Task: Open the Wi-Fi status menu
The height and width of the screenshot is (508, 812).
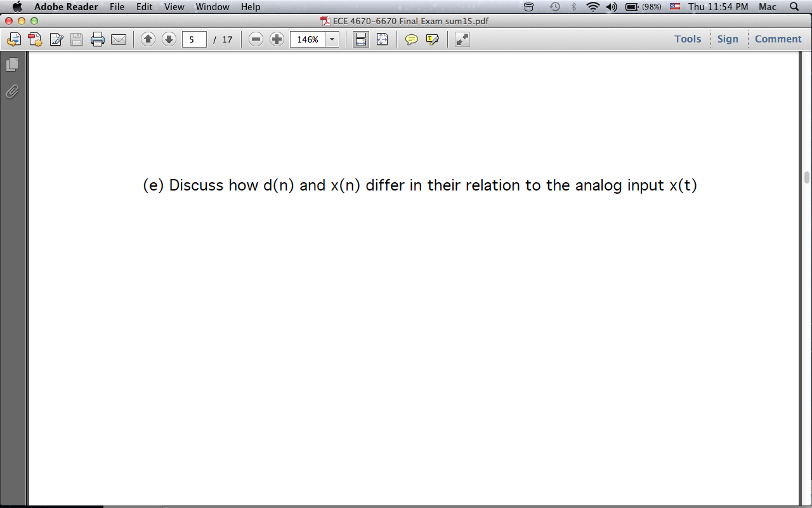Action: pos(593,7)
